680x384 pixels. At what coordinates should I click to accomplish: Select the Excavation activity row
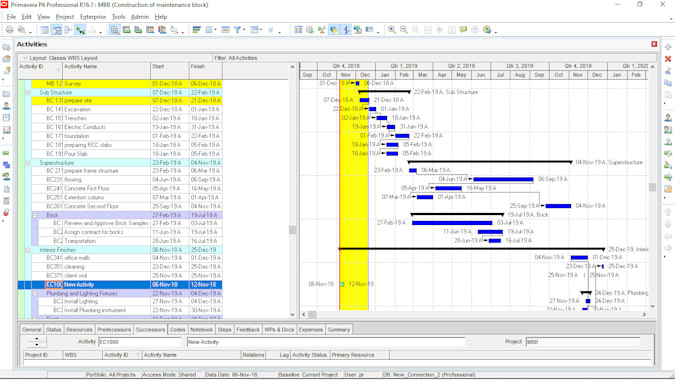tap(120, 109)
